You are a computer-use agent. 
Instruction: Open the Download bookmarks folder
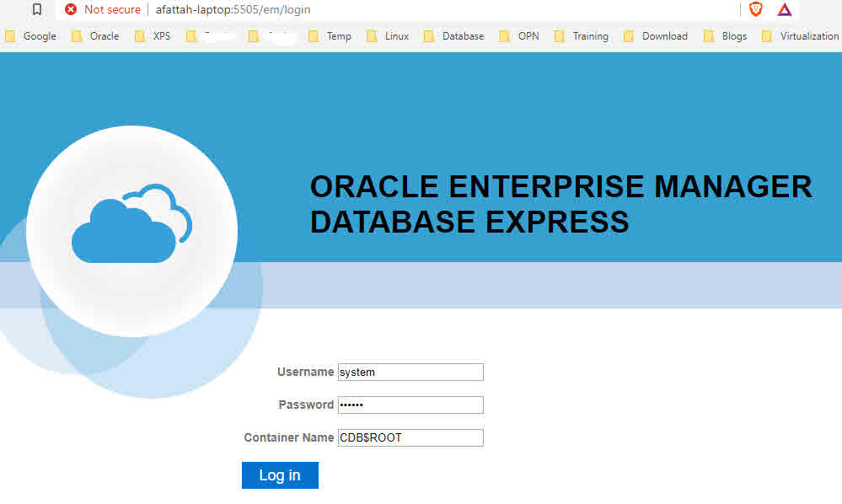click(656, 36)
